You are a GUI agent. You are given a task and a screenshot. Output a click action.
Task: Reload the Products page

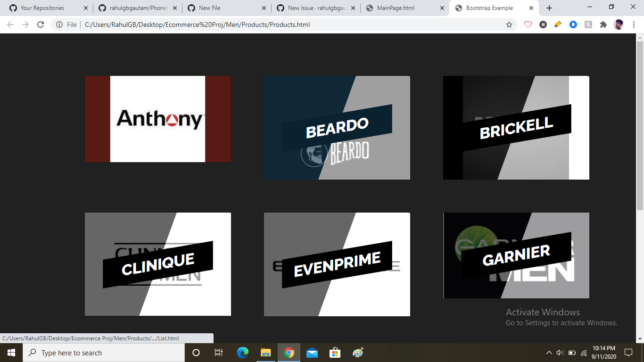pyautogui.click(x=41, y=25)
